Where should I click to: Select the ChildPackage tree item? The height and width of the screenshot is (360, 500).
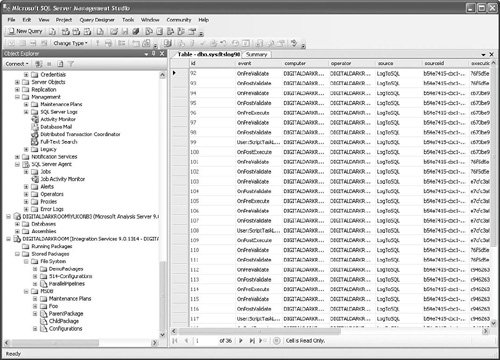click(x=64, y=321)
